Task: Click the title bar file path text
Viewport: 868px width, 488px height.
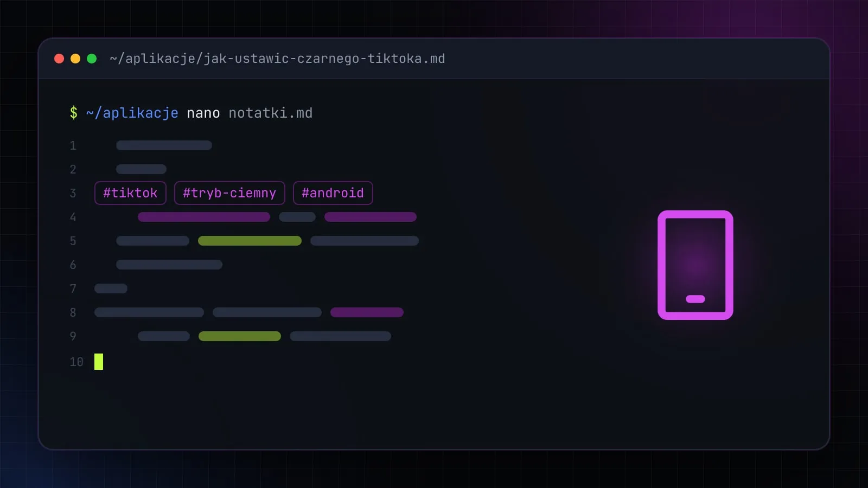Action: (x=277, y=59)
